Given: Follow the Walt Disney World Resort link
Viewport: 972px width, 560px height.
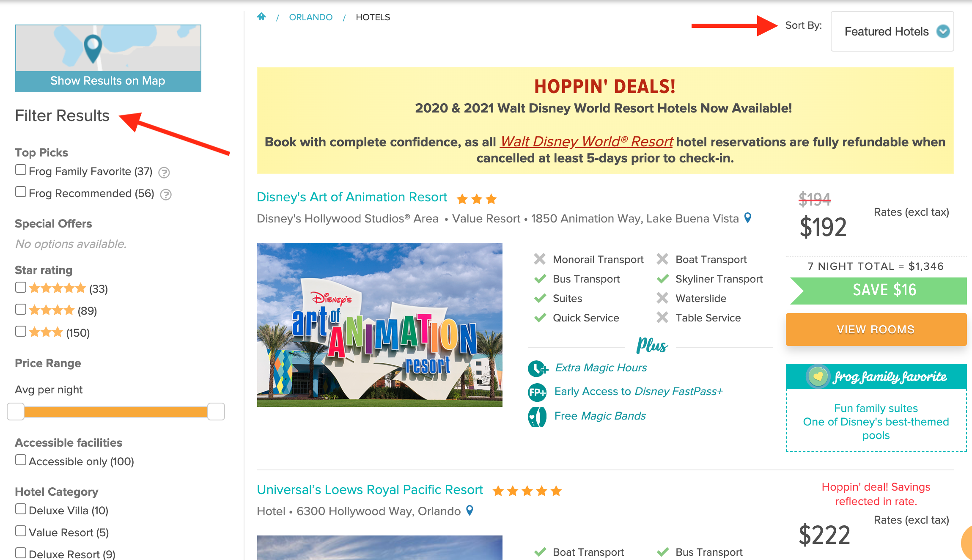Looking at the screenshot, I should (586, 142).
